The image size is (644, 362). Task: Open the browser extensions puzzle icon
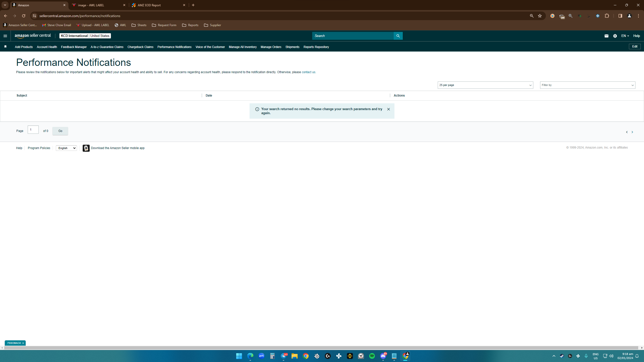(x=607, y=16)
